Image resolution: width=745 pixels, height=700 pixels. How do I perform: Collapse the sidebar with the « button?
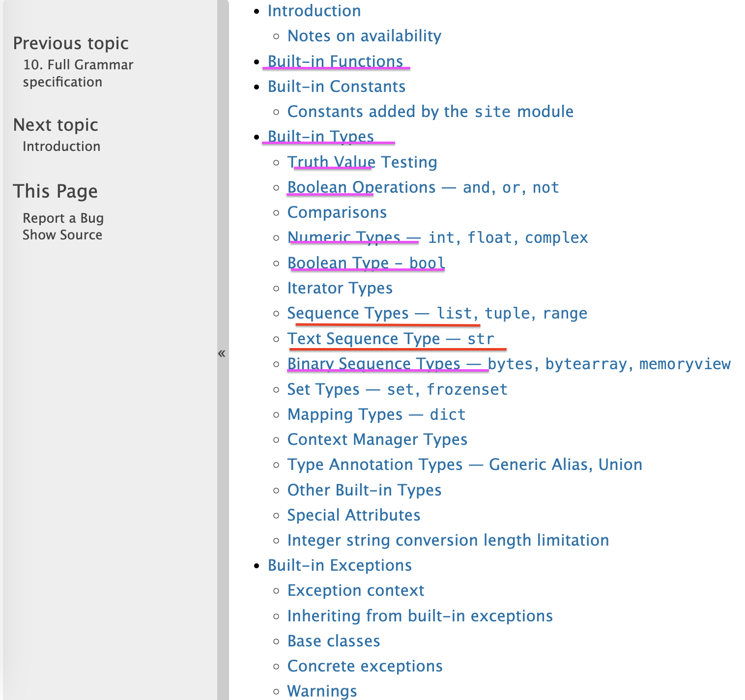coord(222,353)
